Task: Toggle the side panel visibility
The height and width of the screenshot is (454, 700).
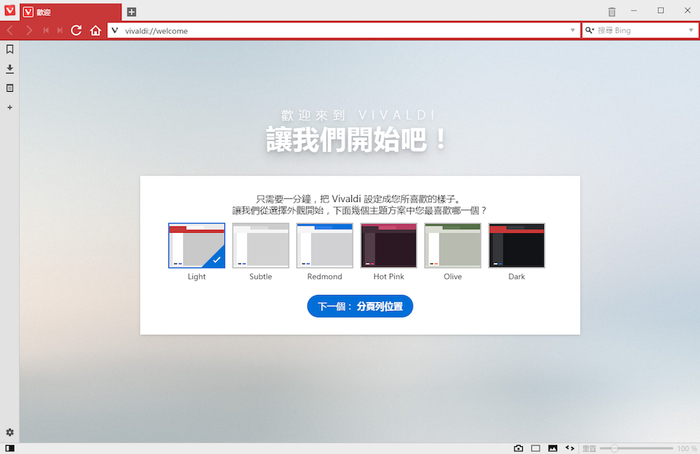Action: pos(10,448)
